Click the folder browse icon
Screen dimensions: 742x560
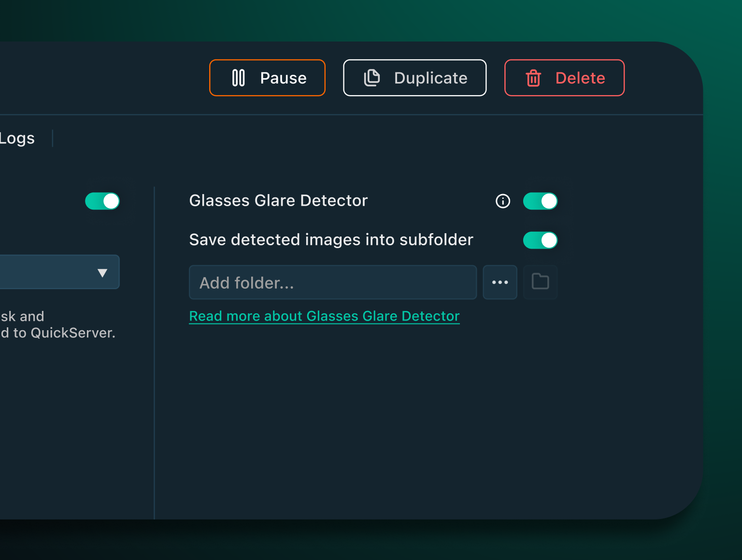point(541,282)
